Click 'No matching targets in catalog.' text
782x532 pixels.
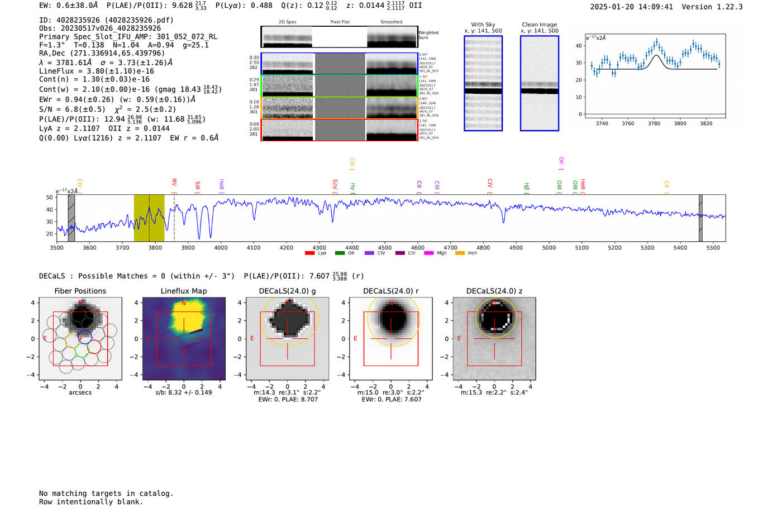click(106, 493)
